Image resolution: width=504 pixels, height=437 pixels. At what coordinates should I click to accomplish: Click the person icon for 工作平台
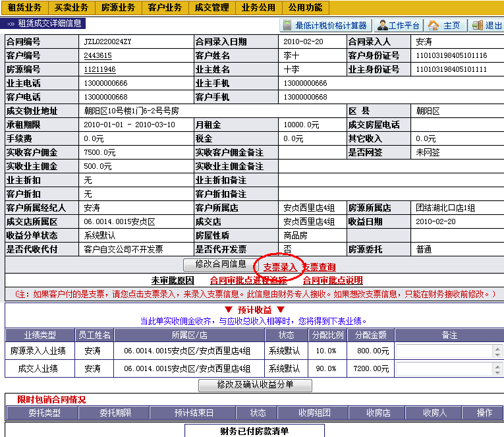click(x=383, y=25)
